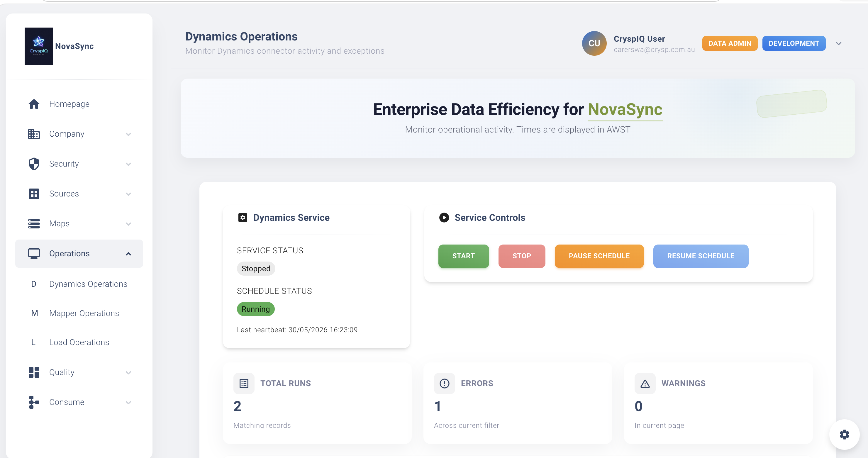
Task: Click the Resume Schedule button
Action: 701,256
